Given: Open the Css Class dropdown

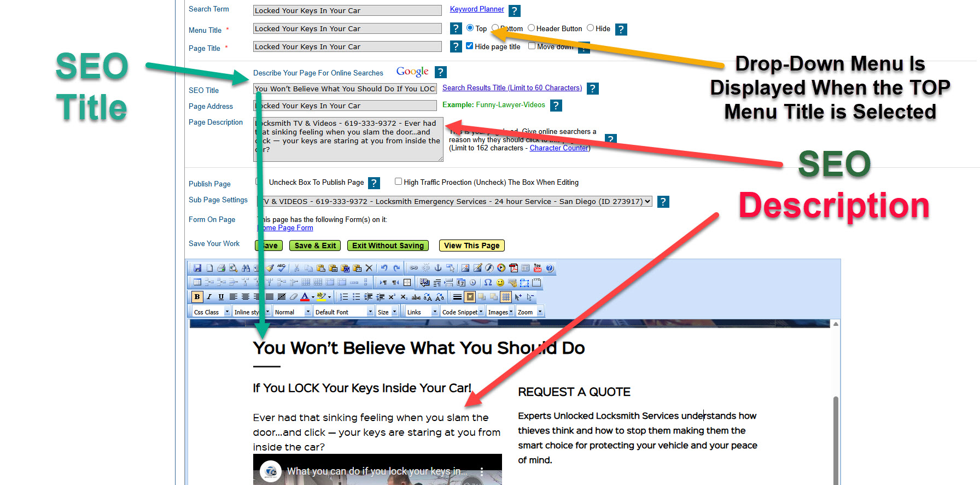Looking at the screenshot, I should (212, 312).
